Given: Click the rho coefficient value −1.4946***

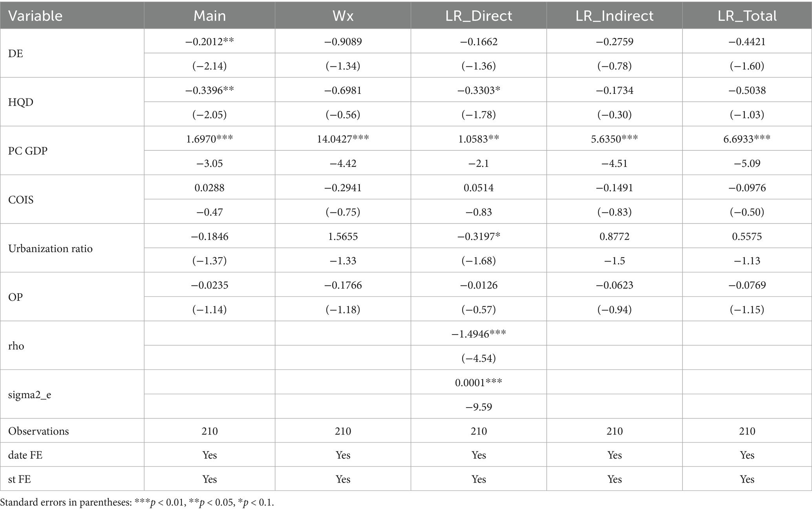Looking at the screenshot, I should [x=479, y=334].
